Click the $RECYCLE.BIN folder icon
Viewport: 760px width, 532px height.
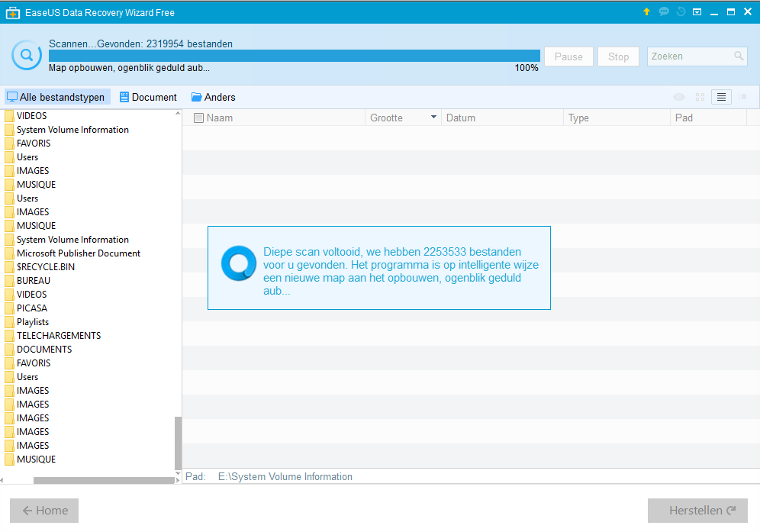coord(10,267)
